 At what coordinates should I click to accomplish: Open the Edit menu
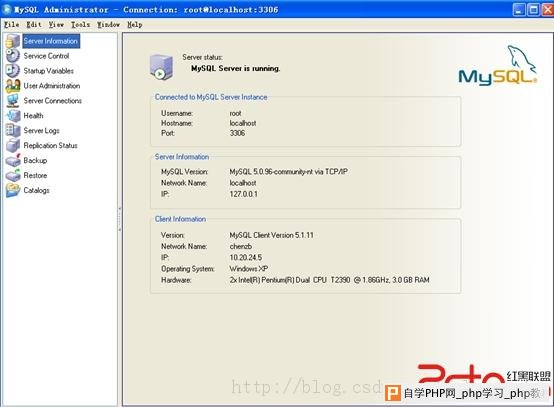click(x=34, y=25)
